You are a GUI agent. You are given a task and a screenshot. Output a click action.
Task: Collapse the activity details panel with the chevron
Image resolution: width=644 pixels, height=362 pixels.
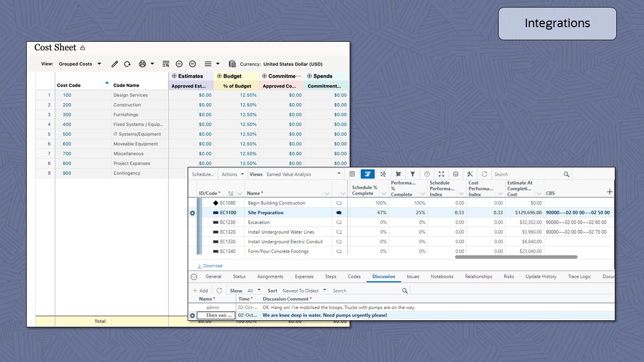[x=194, y=277]
